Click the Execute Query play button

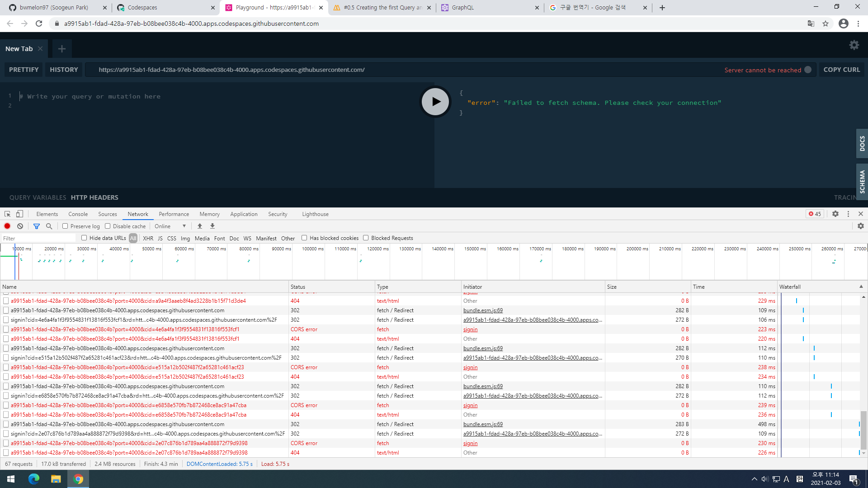click(435, 102)
